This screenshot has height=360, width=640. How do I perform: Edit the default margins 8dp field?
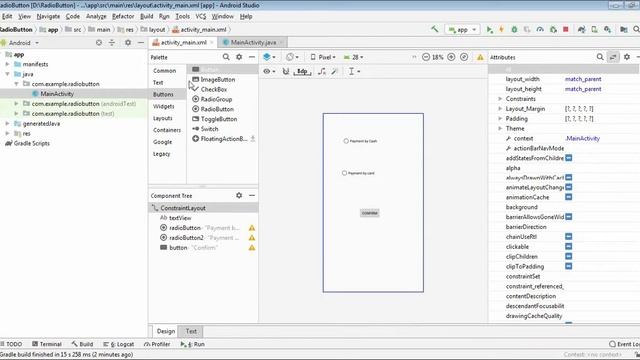tap(302, 71)
